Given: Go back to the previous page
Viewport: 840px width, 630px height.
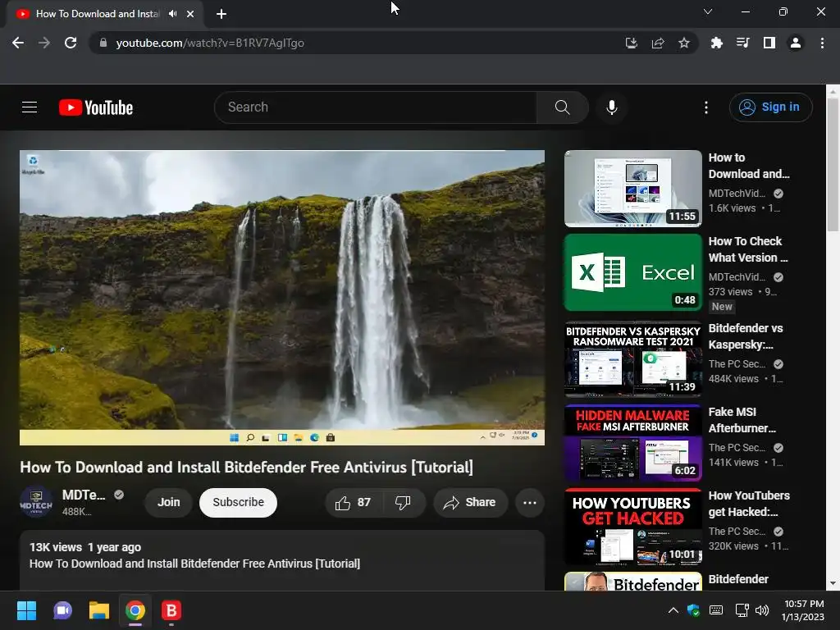Looking at the screenshot, I should 18,43.
